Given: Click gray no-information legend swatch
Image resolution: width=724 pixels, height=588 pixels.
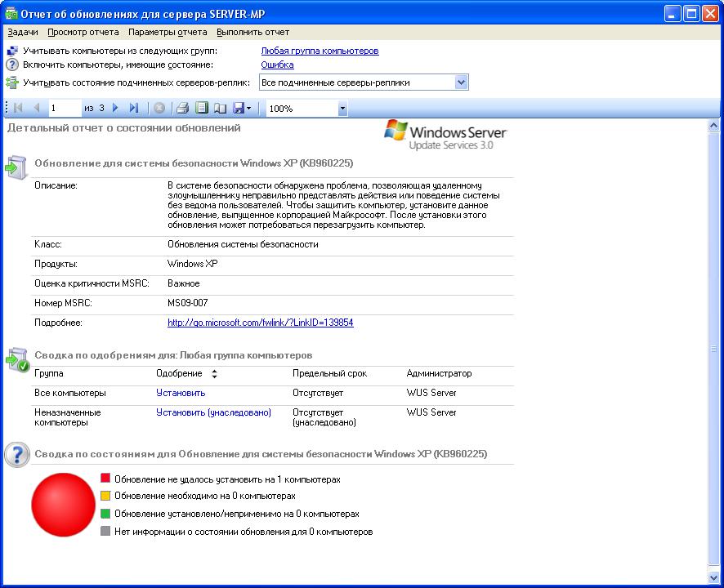Looking at the screenshot, I should 105,531.
